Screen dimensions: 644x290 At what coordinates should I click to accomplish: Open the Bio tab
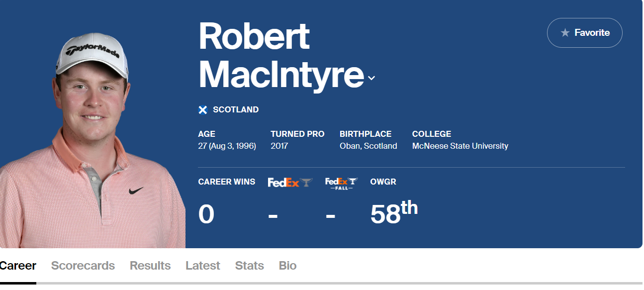288,266
